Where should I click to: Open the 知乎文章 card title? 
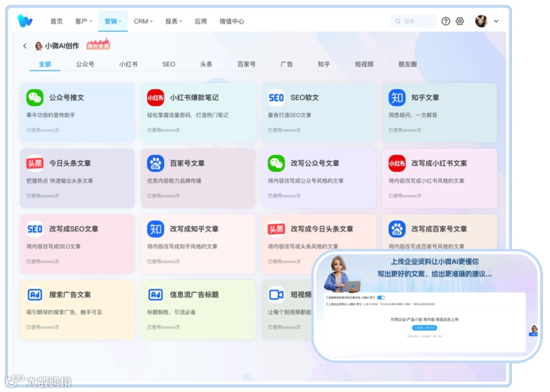tap(425, 97)
